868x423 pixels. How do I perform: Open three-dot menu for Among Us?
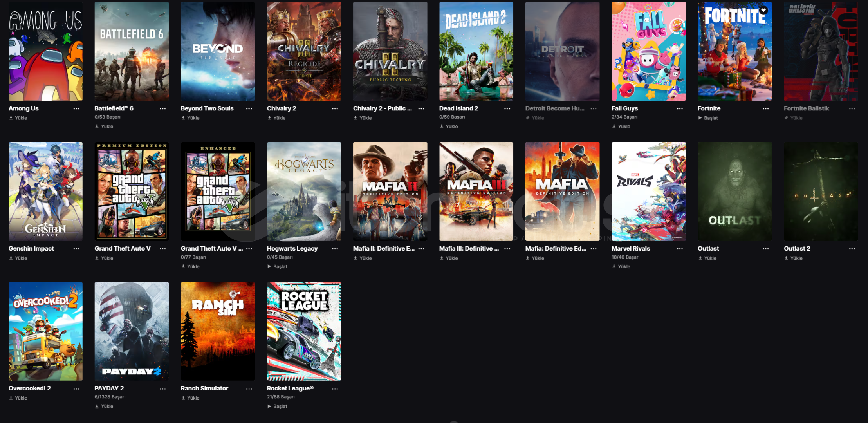tap(76, 108)
